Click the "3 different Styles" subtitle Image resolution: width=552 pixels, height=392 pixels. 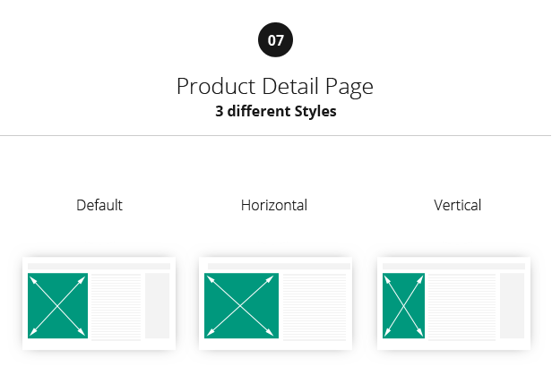(x=275, y=114)
